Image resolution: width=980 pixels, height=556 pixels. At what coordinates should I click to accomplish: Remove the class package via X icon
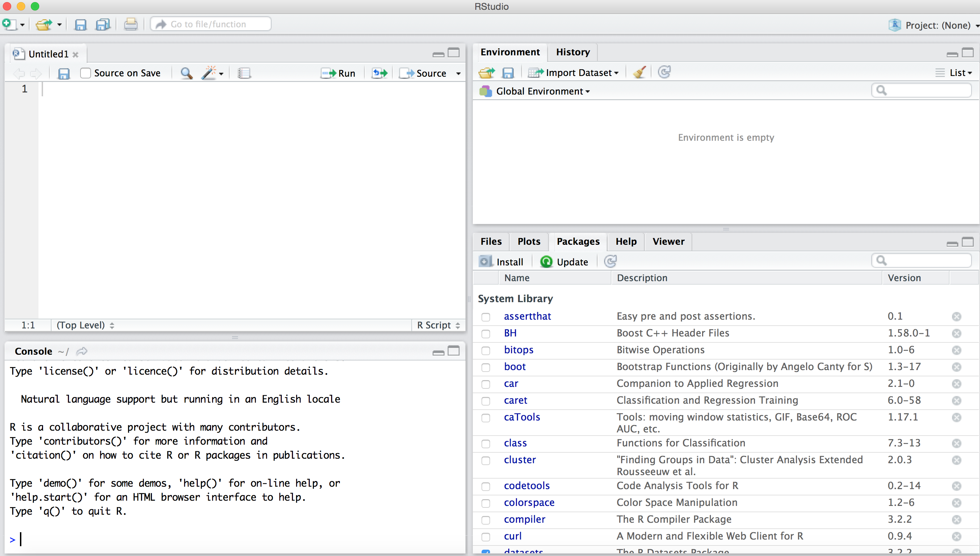click(956, 443)
